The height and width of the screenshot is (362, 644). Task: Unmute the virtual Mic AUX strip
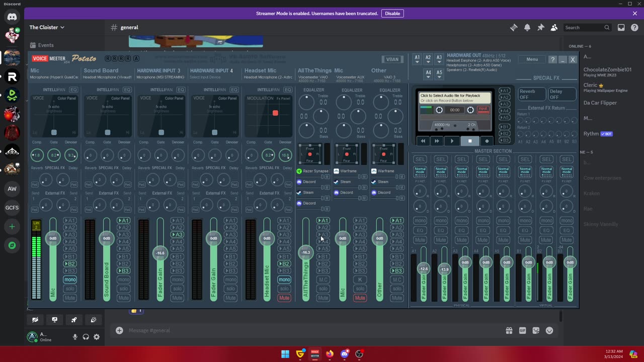360,298
